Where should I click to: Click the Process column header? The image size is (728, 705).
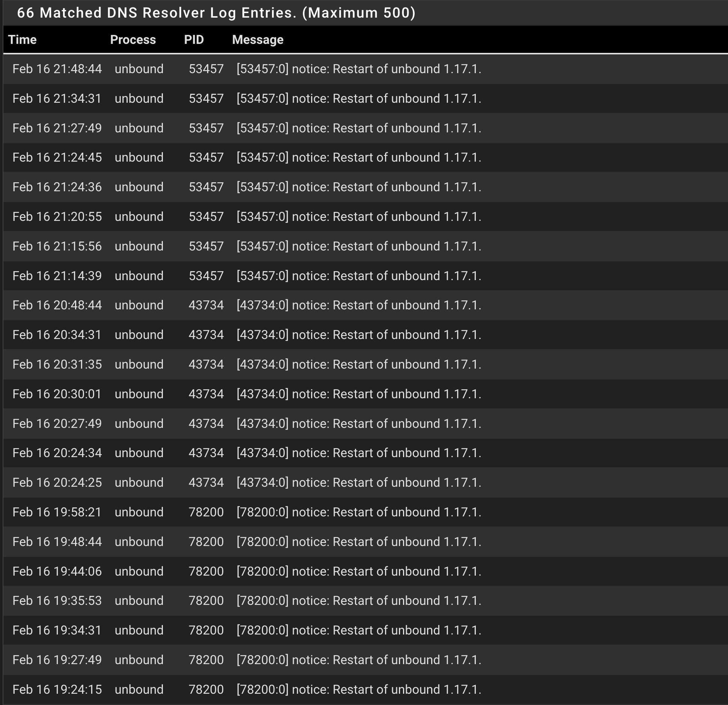(x=133, y=40)
